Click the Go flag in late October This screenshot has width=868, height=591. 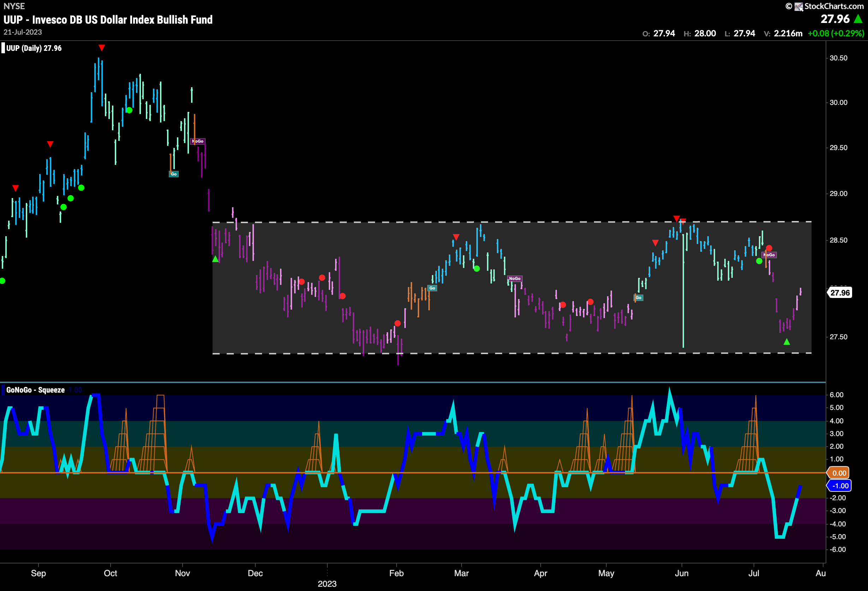point(174,174)
